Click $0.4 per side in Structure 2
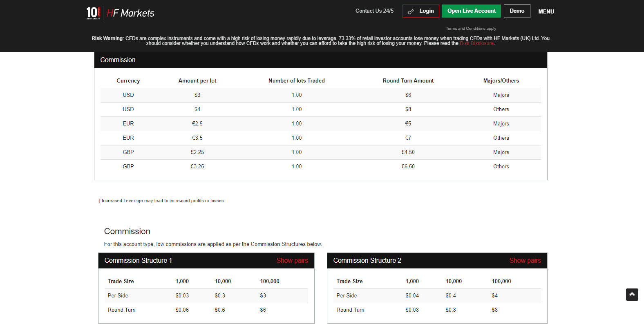 (x=451, y=296)
